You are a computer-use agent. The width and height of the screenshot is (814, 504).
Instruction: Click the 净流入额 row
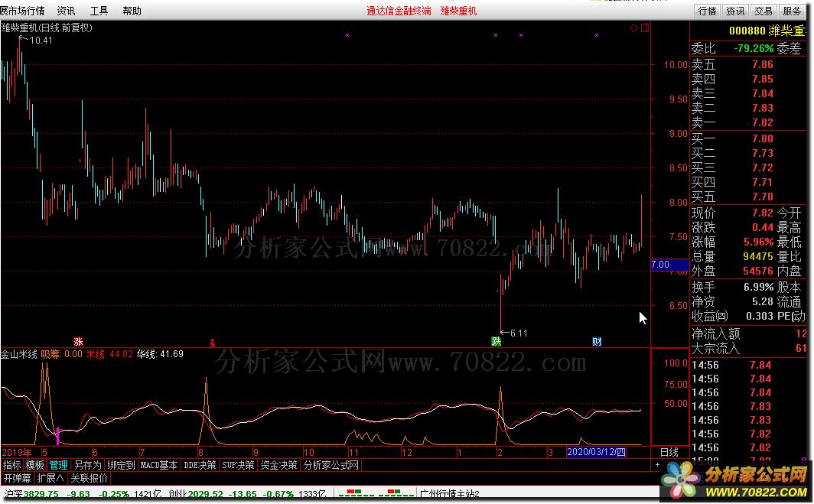[749, 333]
